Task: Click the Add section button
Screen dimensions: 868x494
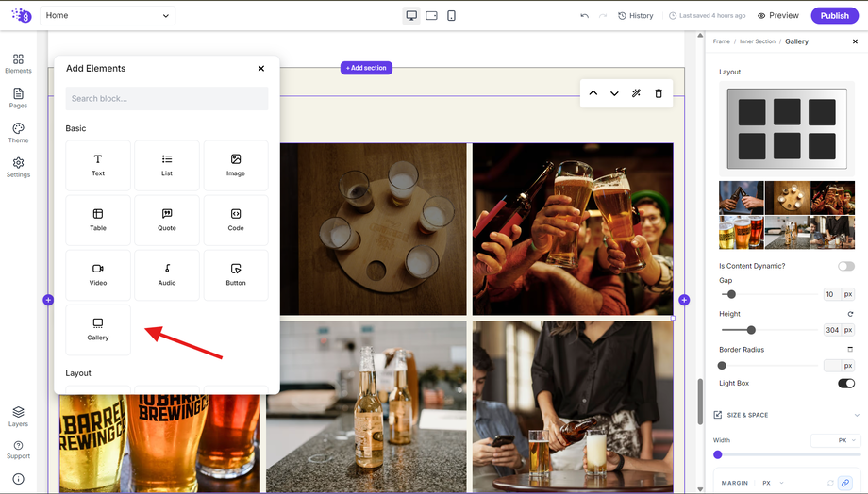Action: [x=366, y=68]
